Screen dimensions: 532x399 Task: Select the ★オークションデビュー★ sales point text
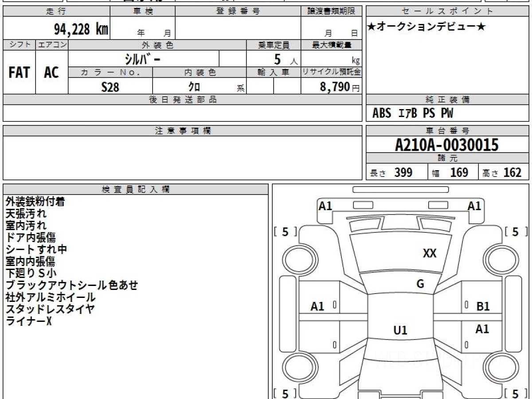point(426,27)
